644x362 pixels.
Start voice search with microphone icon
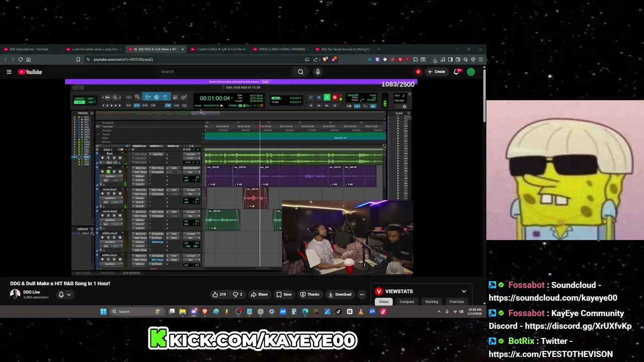tap(317, 72)
